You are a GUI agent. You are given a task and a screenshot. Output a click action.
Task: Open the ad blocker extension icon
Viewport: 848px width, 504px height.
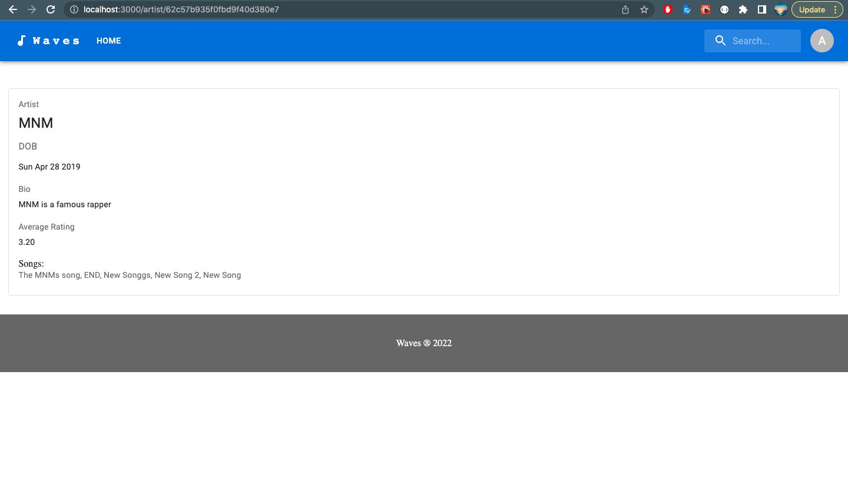[668, 9]
